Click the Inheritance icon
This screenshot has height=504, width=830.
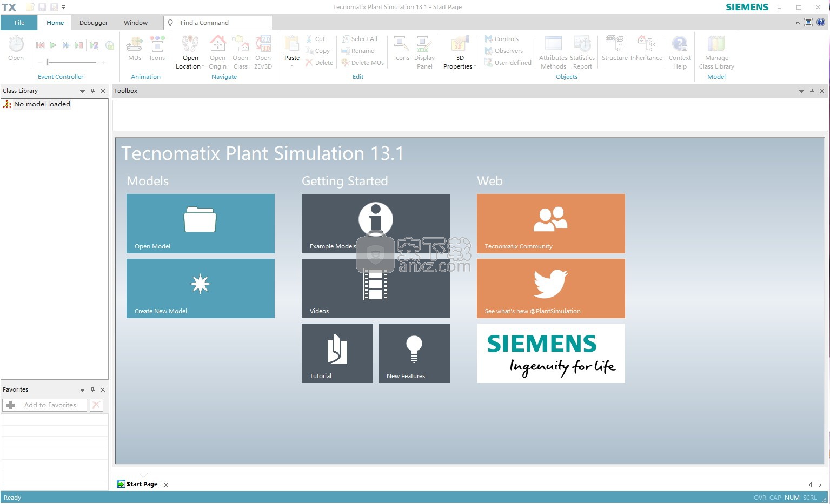pos(646,49)
